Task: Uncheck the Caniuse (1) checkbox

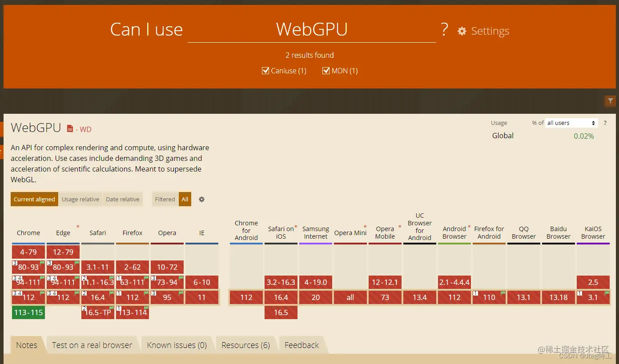Action: (265, 70)
